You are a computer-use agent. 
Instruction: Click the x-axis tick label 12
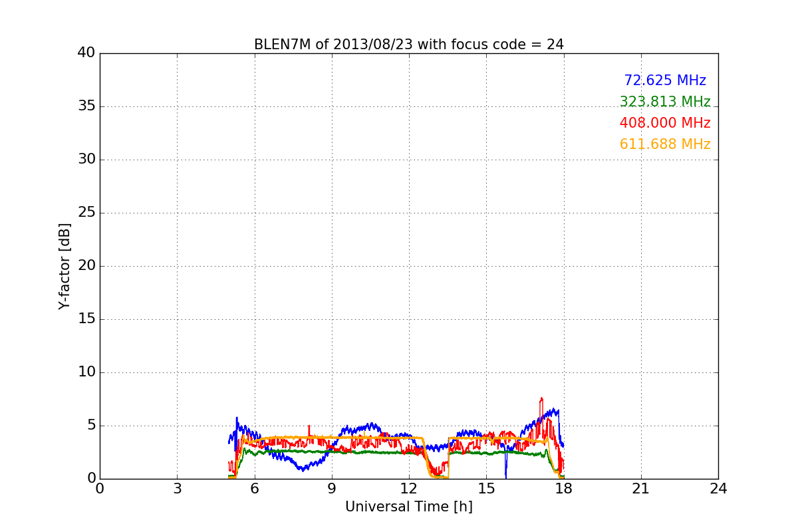409,489
